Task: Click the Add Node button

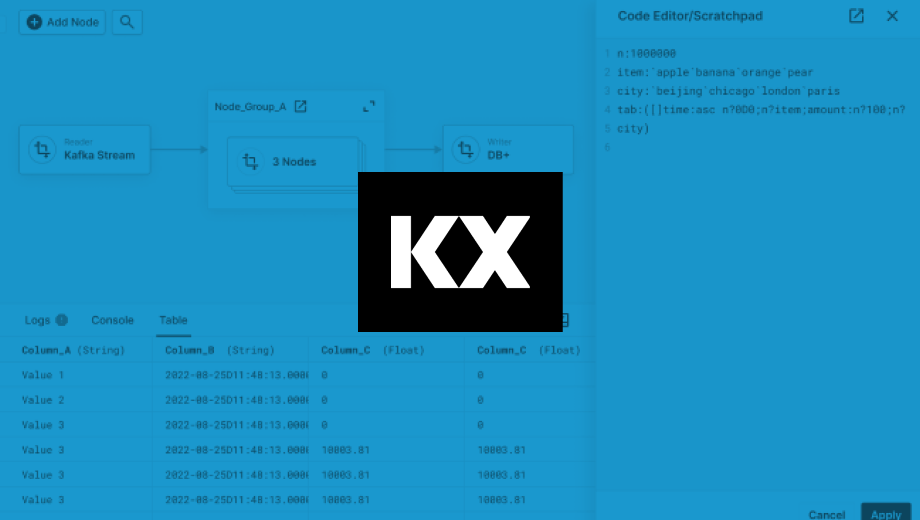Action: click(x=62, y=22)
